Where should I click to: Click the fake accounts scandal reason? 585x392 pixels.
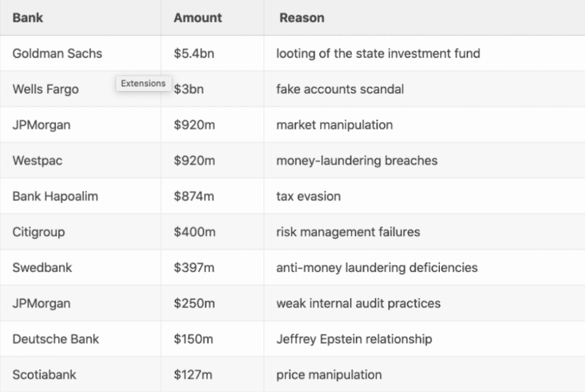340,89
